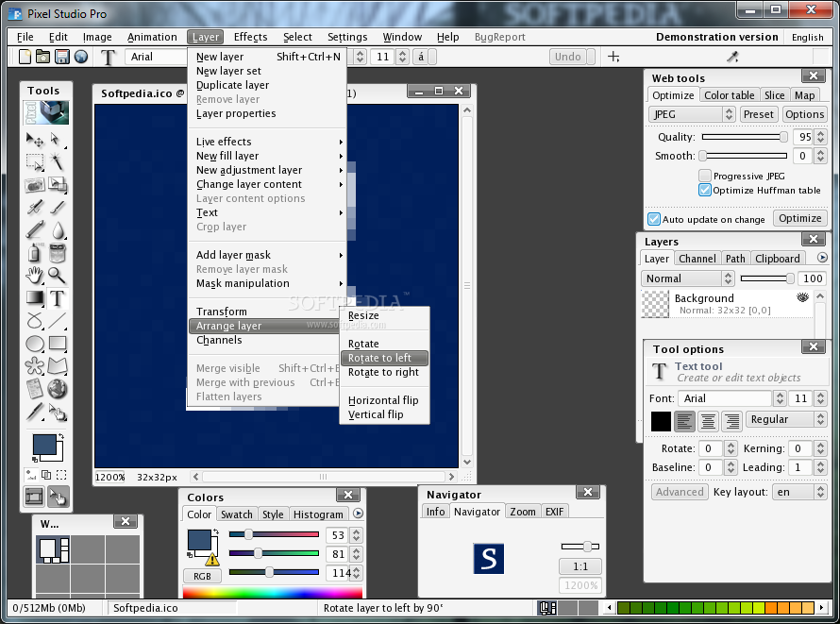This screenshot has width=840, height=624.
Task: Click the Rotate value field in Tool options
Action: [x=711, y=448]
